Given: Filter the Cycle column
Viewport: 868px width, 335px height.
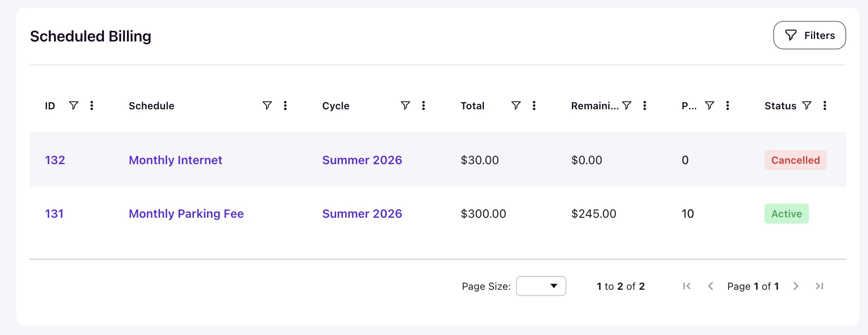Looking at the screenshot, I should click(406, 106).
